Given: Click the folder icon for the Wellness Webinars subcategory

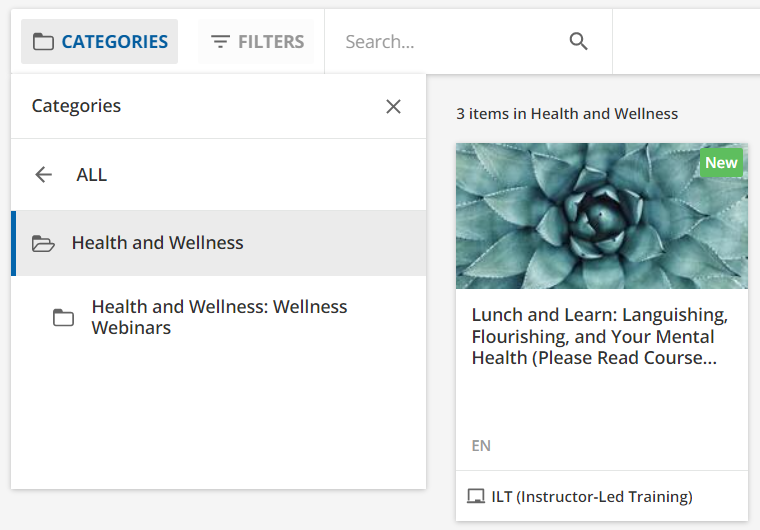Looking at the screenshot, I should coord(63,318).
